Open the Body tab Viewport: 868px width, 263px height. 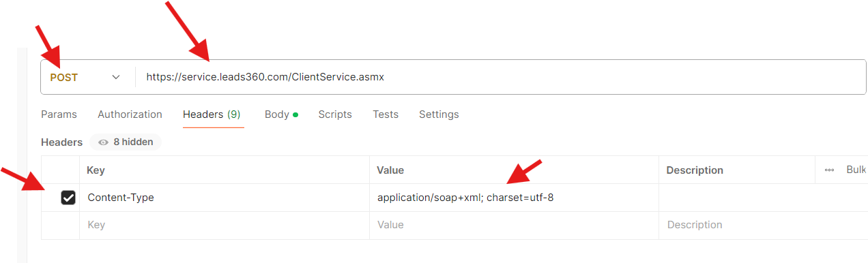click(x=281, y=114)
